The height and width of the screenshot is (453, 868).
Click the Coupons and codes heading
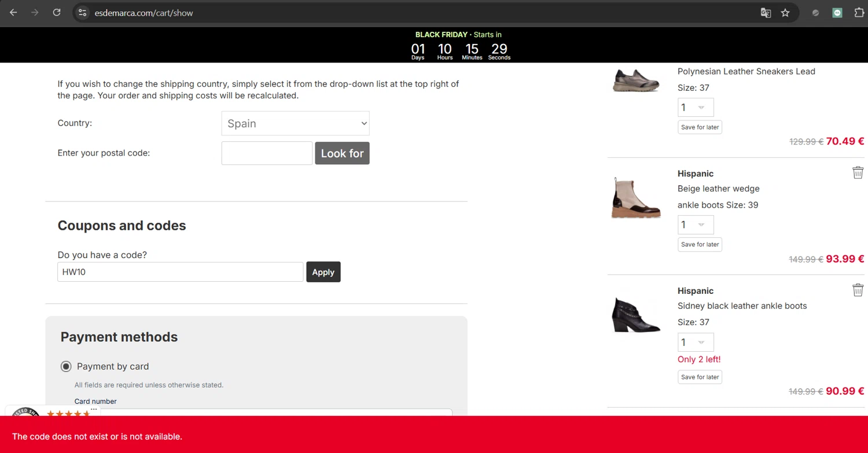coord(122,226)
